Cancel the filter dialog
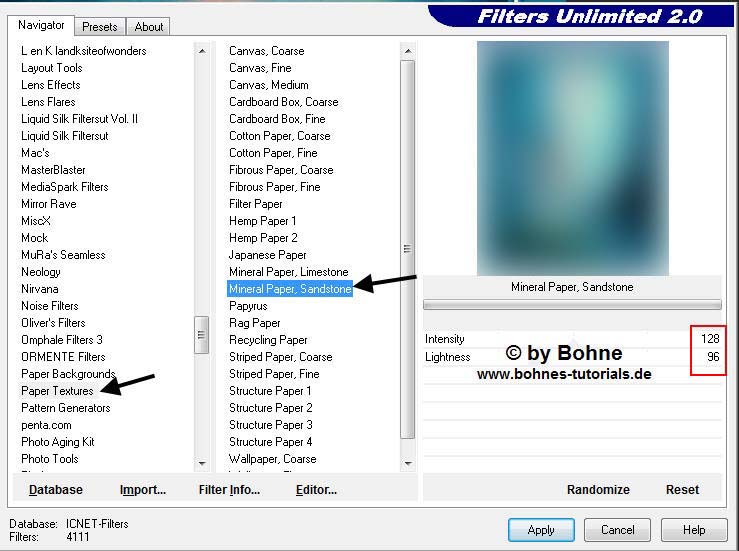 click(617, 530)
